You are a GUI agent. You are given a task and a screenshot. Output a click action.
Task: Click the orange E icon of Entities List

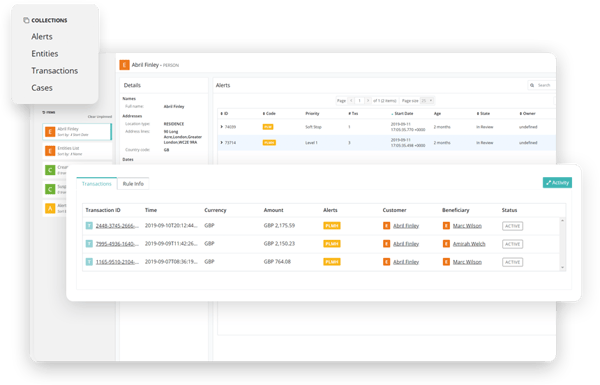[x=50, y=151]
